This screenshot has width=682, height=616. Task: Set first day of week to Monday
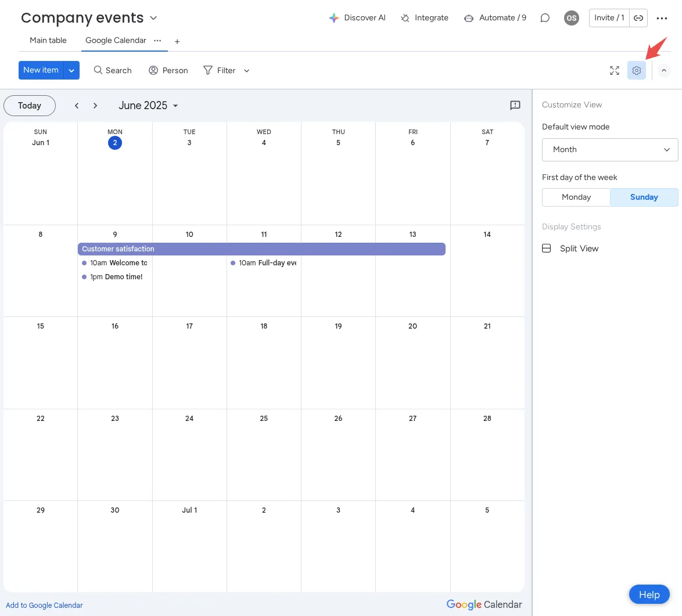(x=576, y=197)
